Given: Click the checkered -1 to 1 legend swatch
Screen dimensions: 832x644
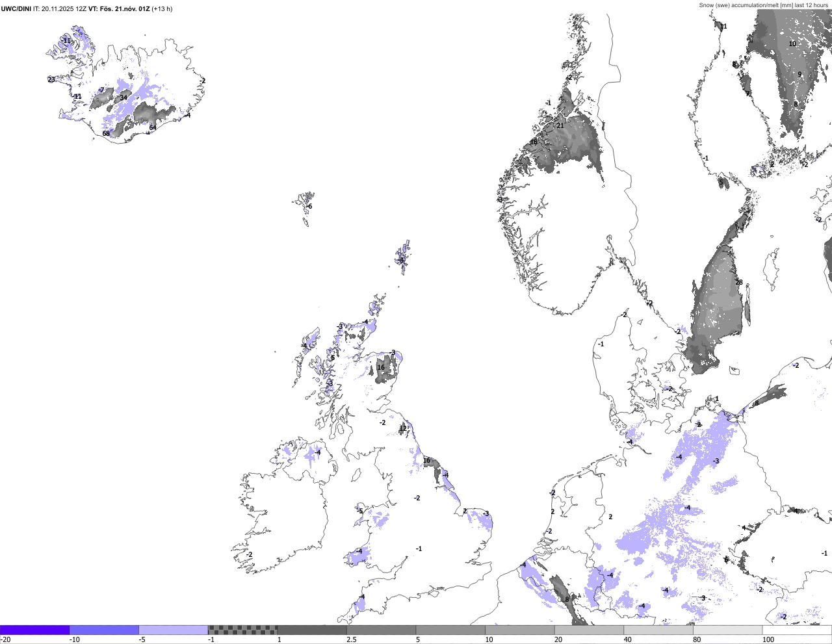Looking at the screenshot, I should (242, 630).
